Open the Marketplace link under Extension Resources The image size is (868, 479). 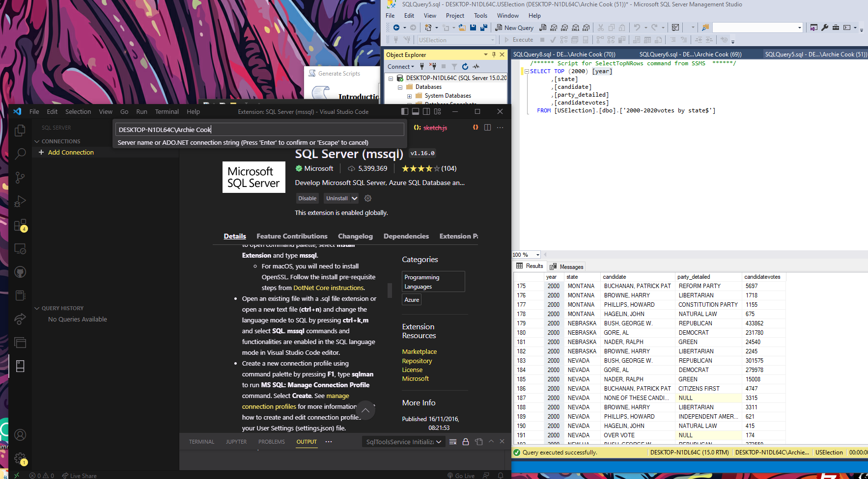point(419,351)
